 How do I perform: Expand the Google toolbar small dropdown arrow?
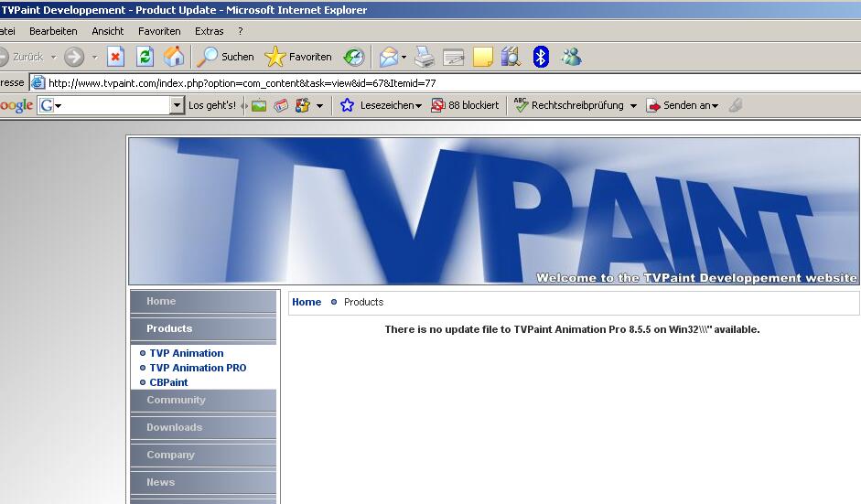tap(319, 106)
